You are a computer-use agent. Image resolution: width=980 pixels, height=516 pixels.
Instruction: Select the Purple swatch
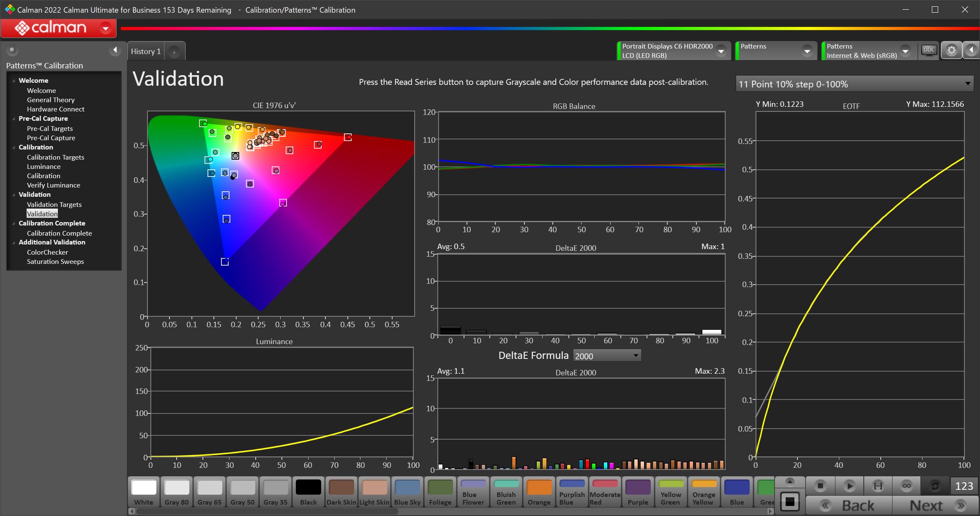(638, 492)
